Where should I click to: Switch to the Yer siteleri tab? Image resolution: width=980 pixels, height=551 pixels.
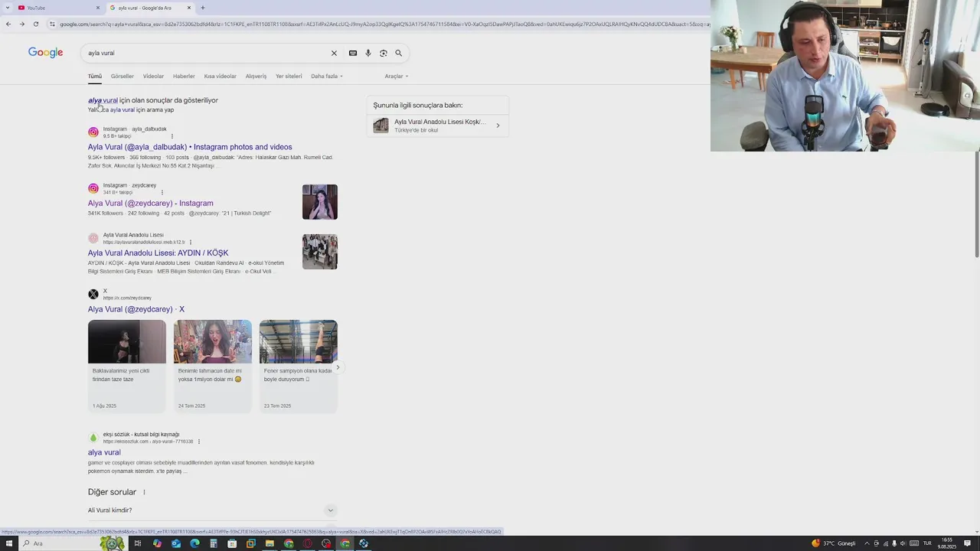[x=289, y=76]
